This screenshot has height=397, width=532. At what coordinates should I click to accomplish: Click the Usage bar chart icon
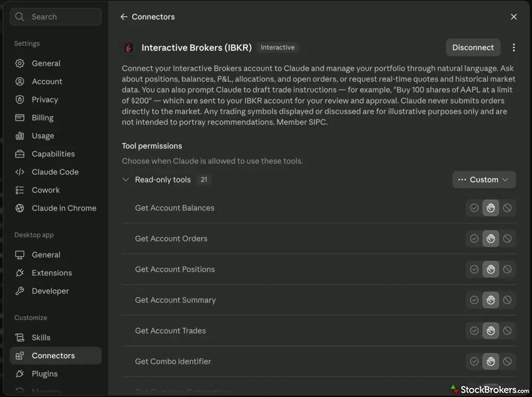click(x=20, y=136)
